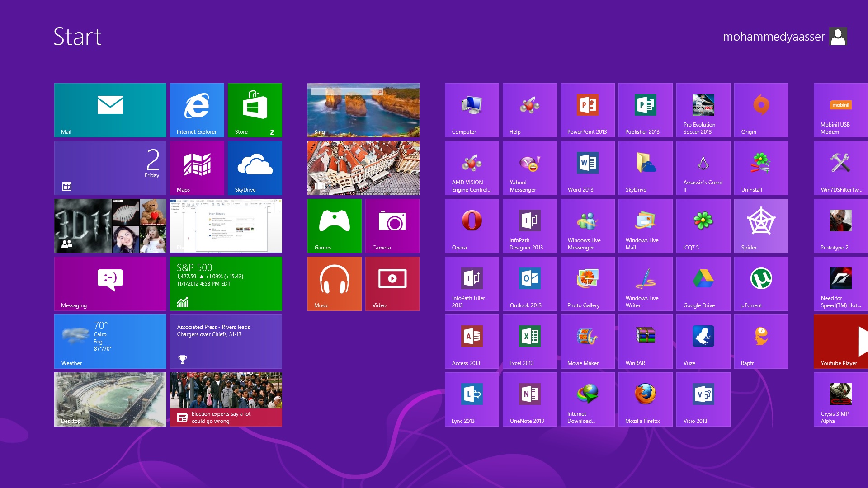Open the Maps tile
Viewport: 868px width, 488px height.
(197, 168)
